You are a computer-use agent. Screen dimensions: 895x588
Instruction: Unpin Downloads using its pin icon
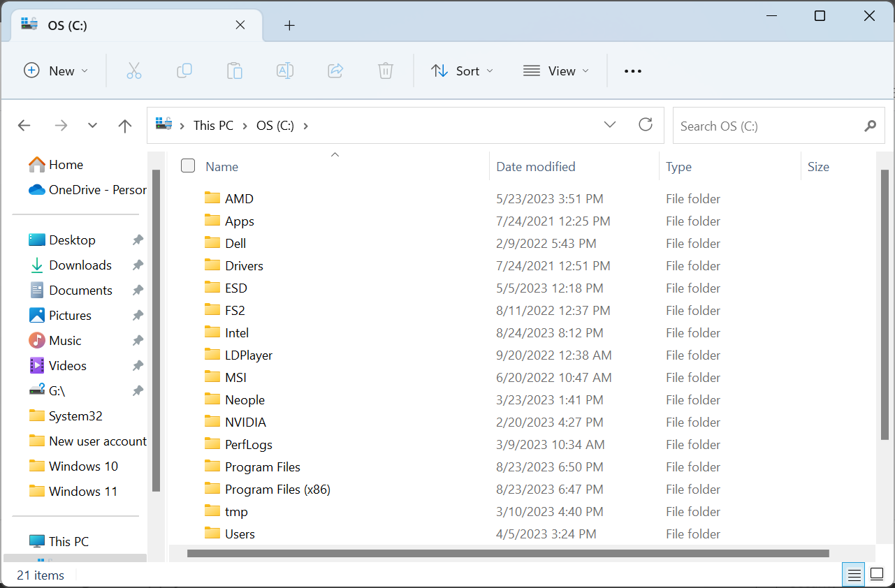[138, 265]
